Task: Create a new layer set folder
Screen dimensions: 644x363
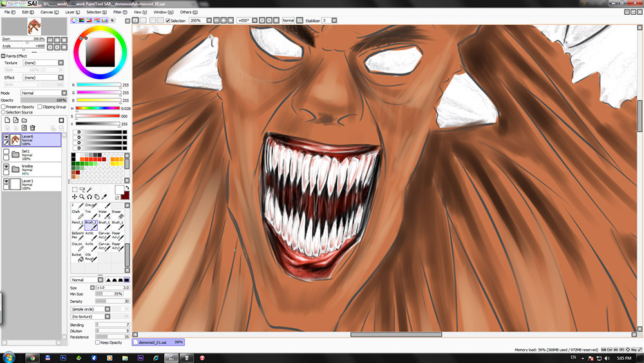Action: (x=24, y=121)
